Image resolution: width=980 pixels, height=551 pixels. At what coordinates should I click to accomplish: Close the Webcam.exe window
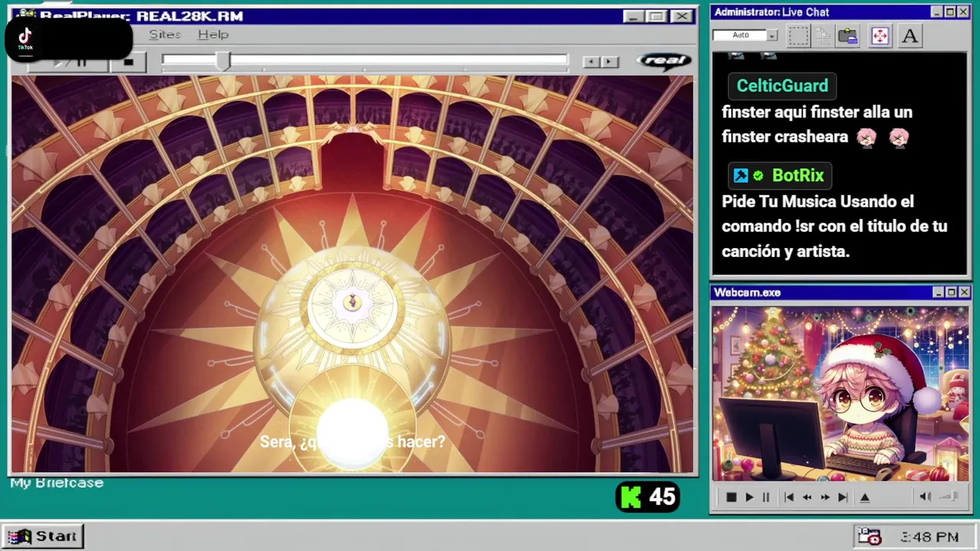(x=964, y=292)
